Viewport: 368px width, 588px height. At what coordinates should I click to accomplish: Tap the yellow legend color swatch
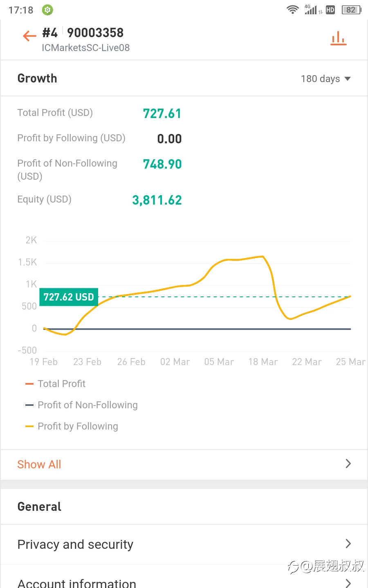(x=29, y=426)
